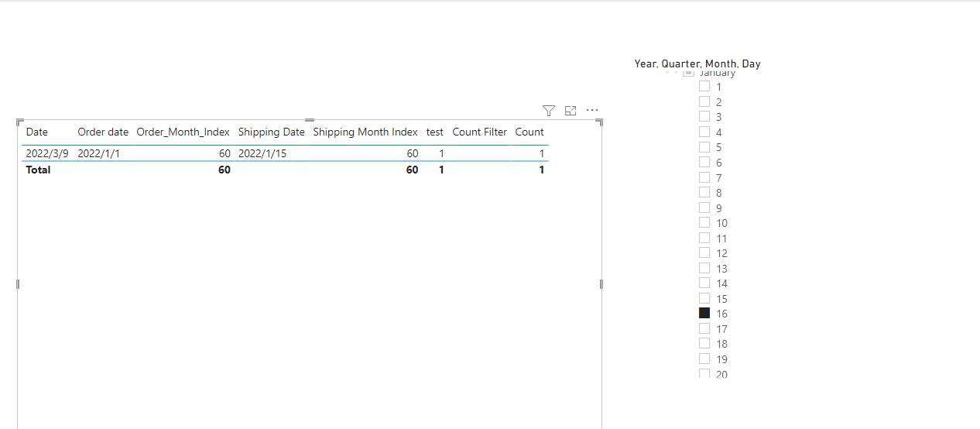Image resolution: width=980 pixels, height=429 pixels.
Task: Check day 13 in the date slicer
Action: 704,268
